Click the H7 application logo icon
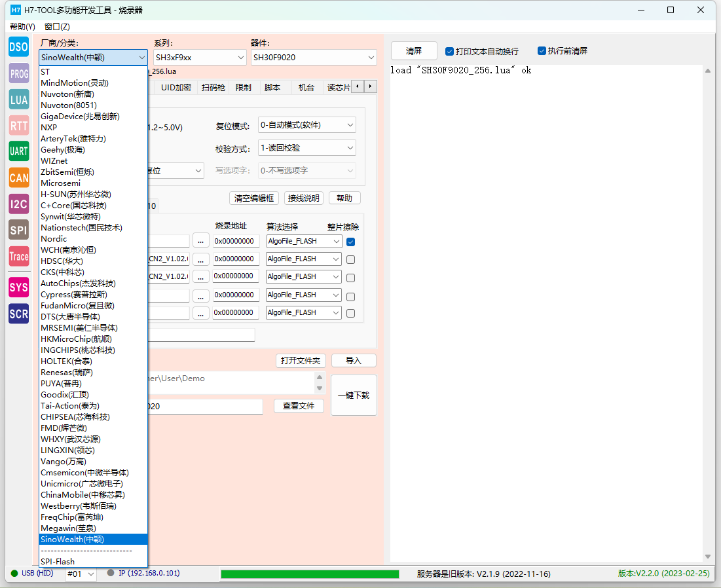This screenshot has height=588, width=721. point(16,10)
